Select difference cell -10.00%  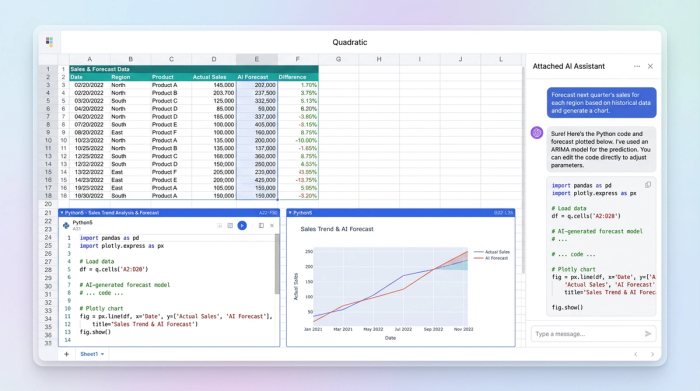[298, 140]
